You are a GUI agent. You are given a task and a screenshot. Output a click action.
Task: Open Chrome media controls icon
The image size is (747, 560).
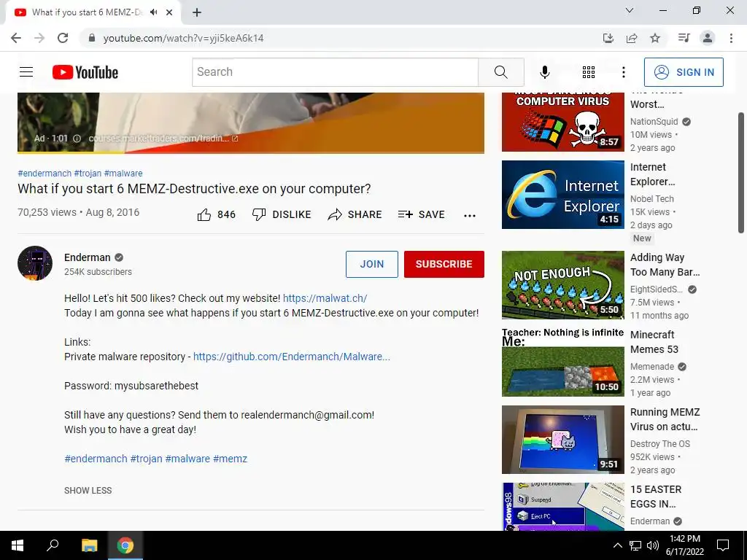pos(684,38)
